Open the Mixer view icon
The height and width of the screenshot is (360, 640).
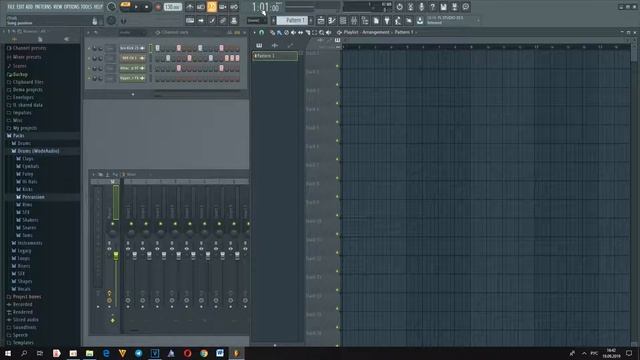tap(354, 20)
